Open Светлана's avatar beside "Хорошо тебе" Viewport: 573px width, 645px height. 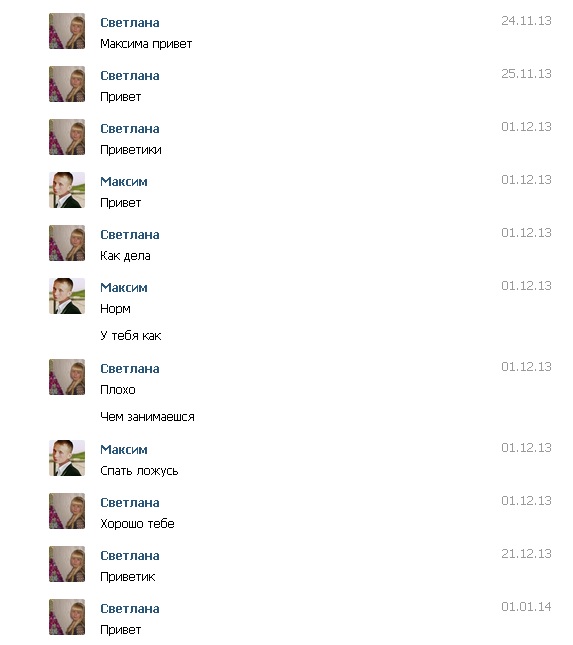pyautogui.click(x=67, y=511)
